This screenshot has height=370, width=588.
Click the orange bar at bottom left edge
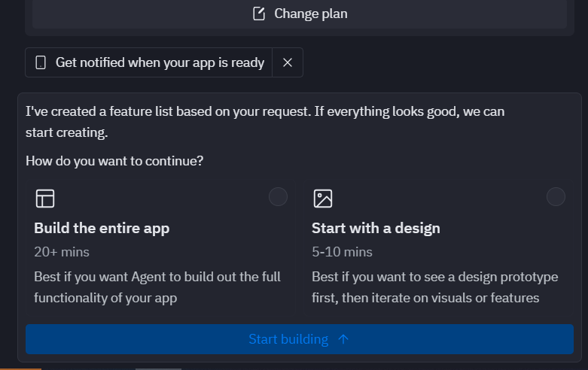coord(20,369)
